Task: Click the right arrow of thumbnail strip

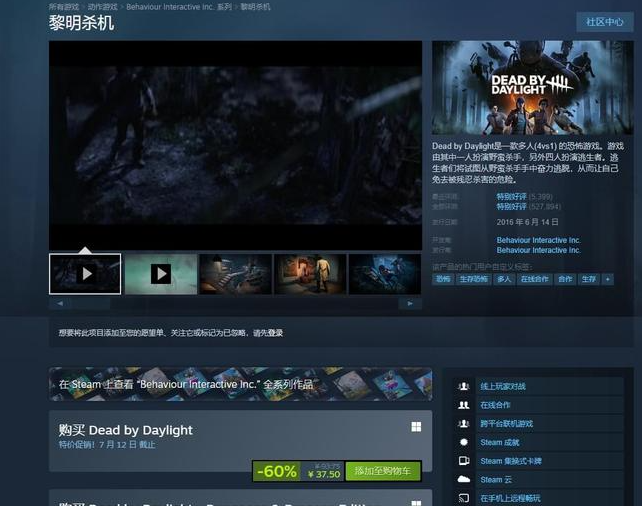Action: [410, 303]
